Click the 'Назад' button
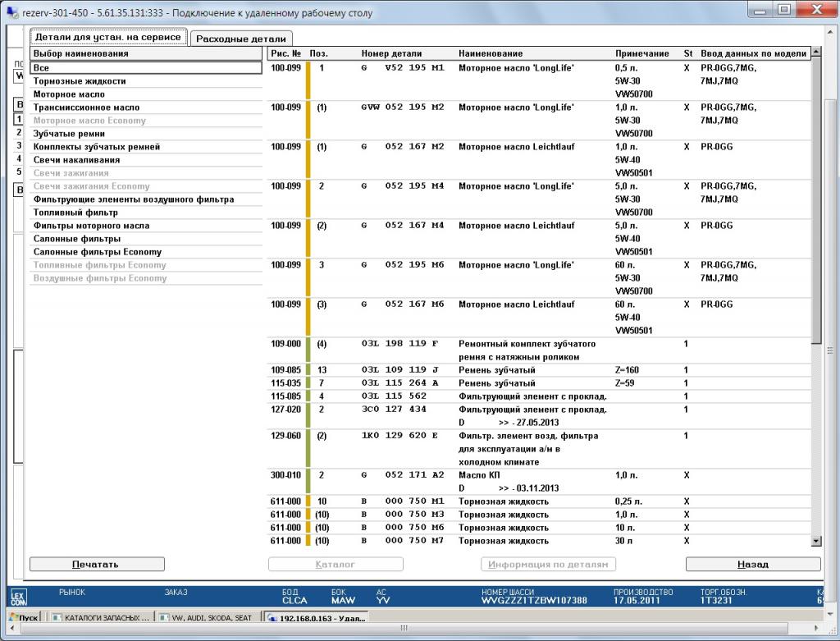The height and width of the screenshot is (641, 840). coord(753,565)
